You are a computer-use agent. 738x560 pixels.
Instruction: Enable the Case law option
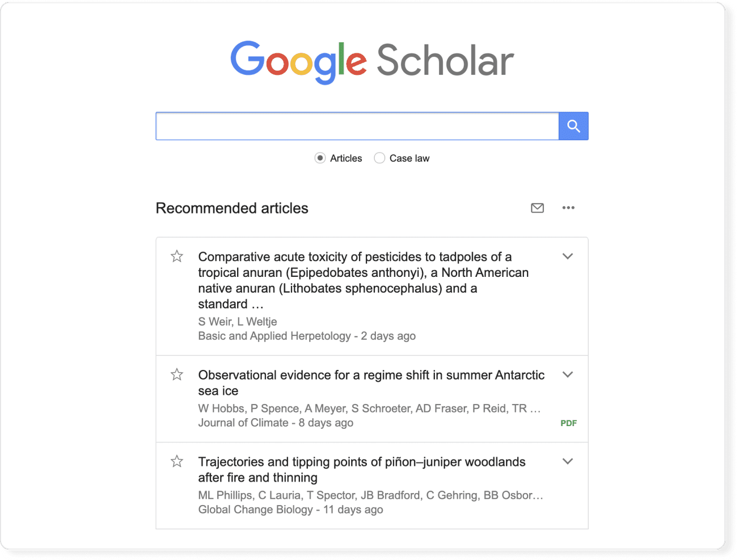[380, 158]
